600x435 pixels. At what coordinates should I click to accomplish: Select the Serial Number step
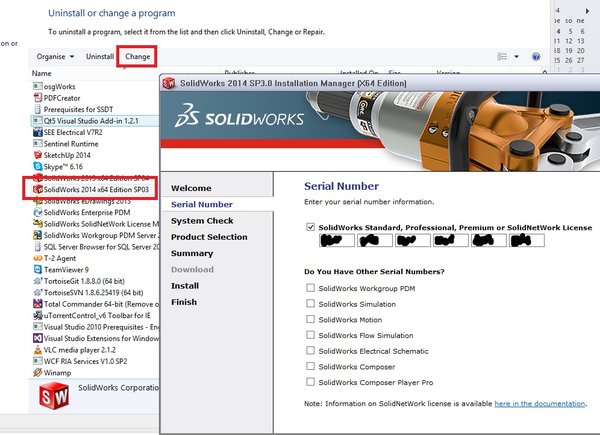point(202,204)
